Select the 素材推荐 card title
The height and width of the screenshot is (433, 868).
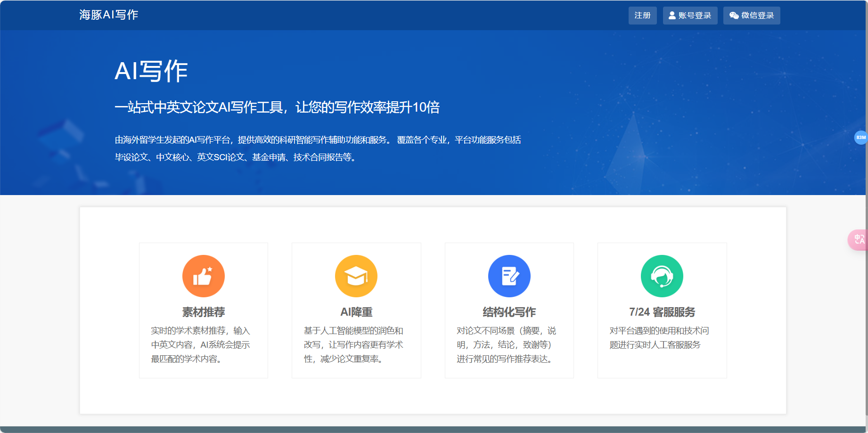(203, 312)
